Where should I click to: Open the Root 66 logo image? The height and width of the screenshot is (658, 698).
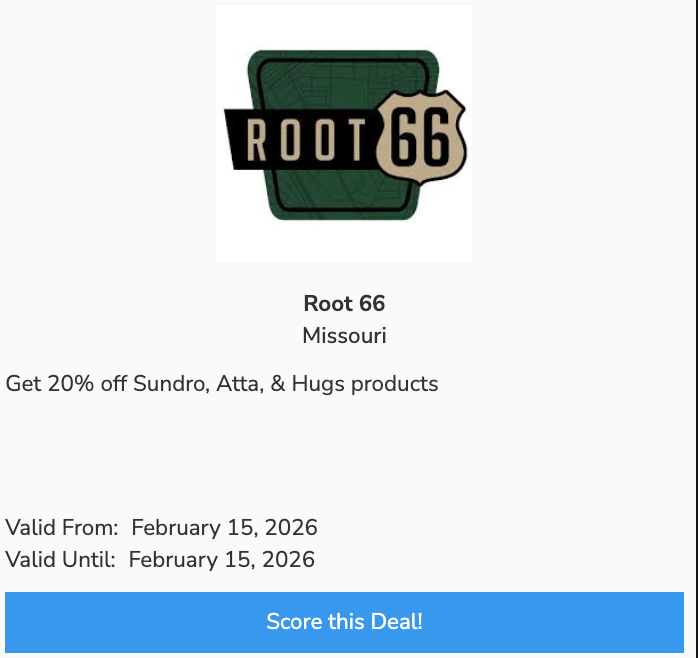point(344,134)
